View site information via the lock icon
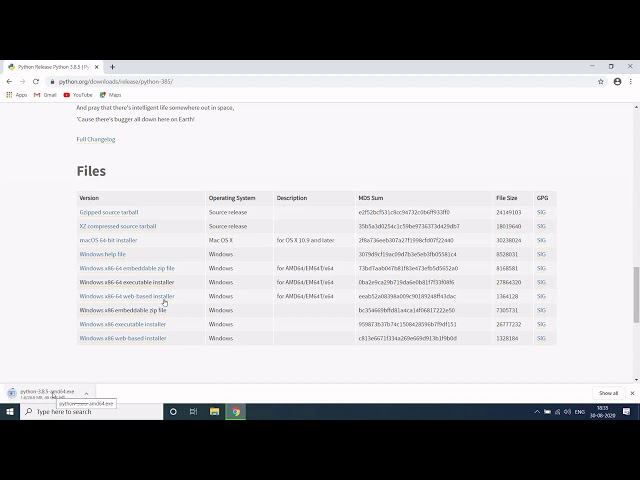This screenshot has height=480, width=640. coord(52,82)
